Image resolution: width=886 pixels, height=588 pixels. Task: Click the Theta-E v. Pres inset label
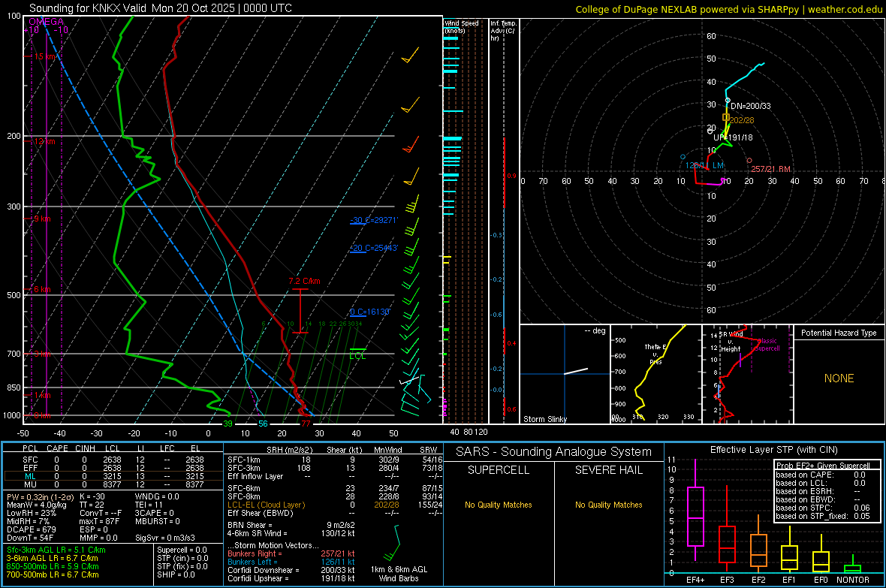pos(655,354)
